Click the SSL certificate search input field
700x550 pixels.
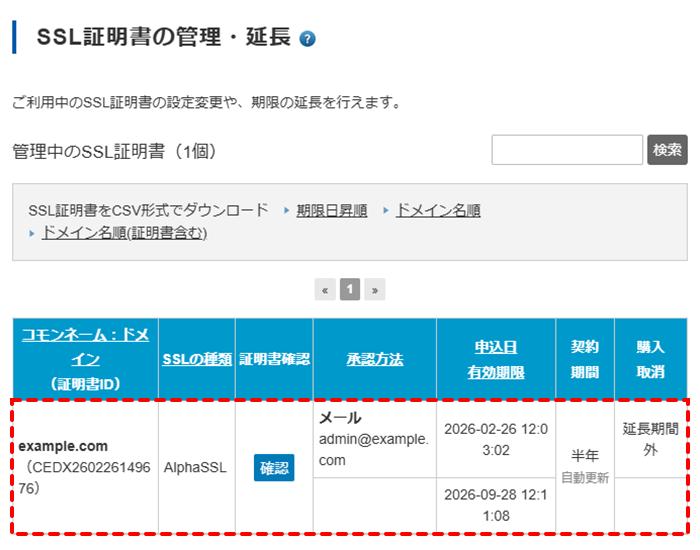tap(567, 150)
